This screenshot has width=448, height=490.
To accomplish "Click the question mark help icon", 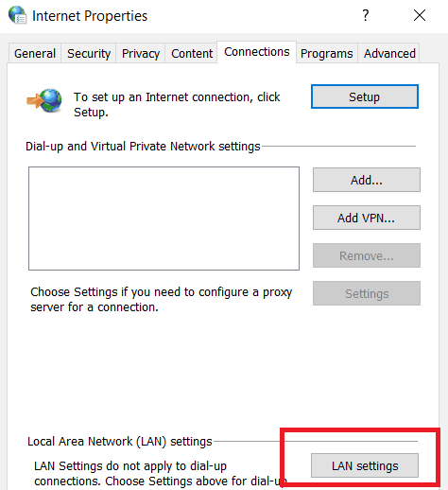I will tap(366, 15).
